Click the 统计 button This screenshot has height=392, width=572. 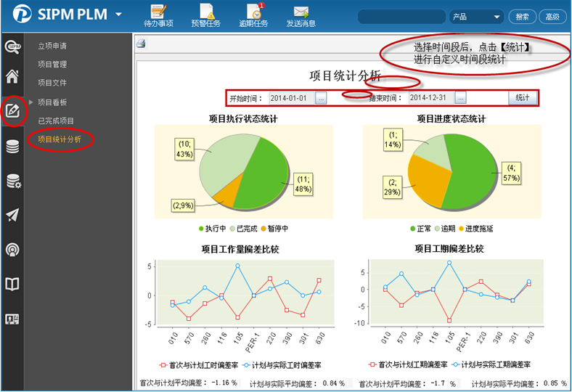(x=522, y=97)
